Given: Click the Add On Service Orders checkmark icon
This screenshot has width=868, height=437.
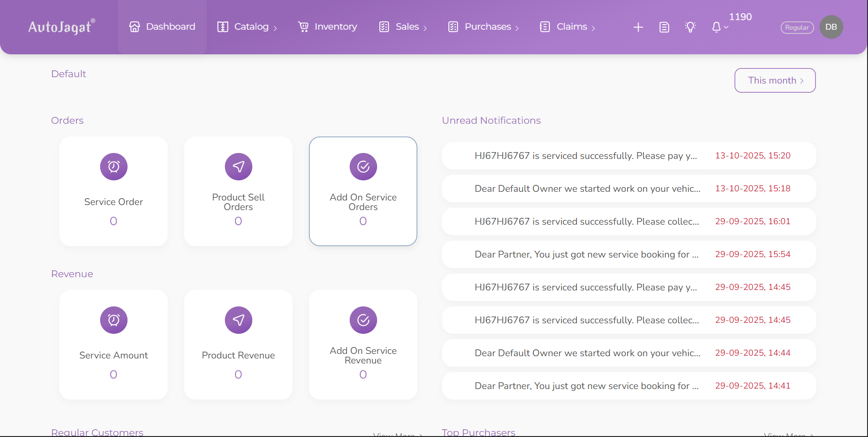Looking at the screenshot, I should click(363, 167).
